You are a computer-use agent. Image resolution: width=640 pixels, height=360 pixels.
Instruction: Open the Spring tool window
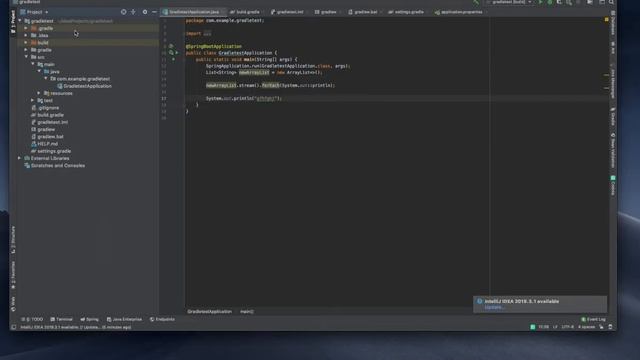click(x=90, y=319)
